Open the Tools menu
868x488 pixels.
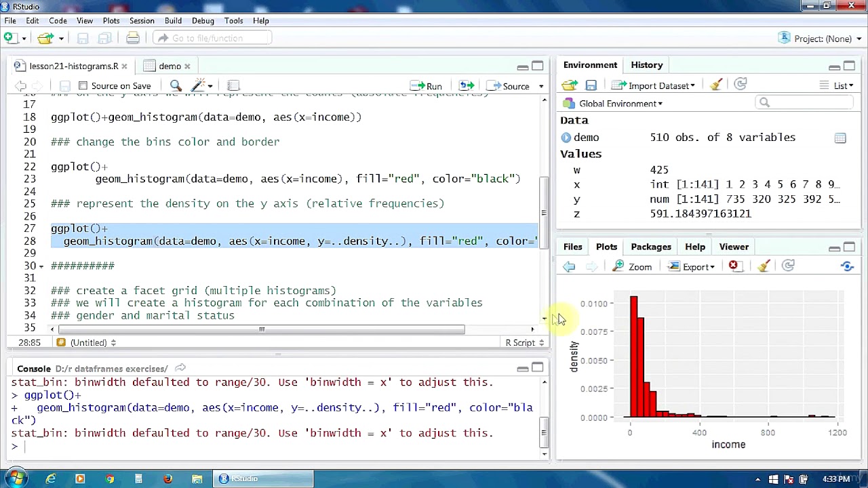[233, 20]
